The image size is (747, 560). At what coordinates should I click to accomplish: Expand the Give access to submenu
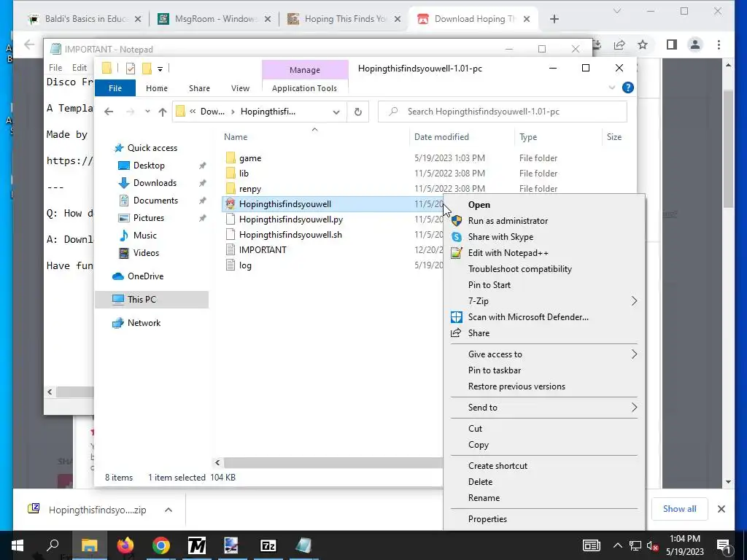634,354
